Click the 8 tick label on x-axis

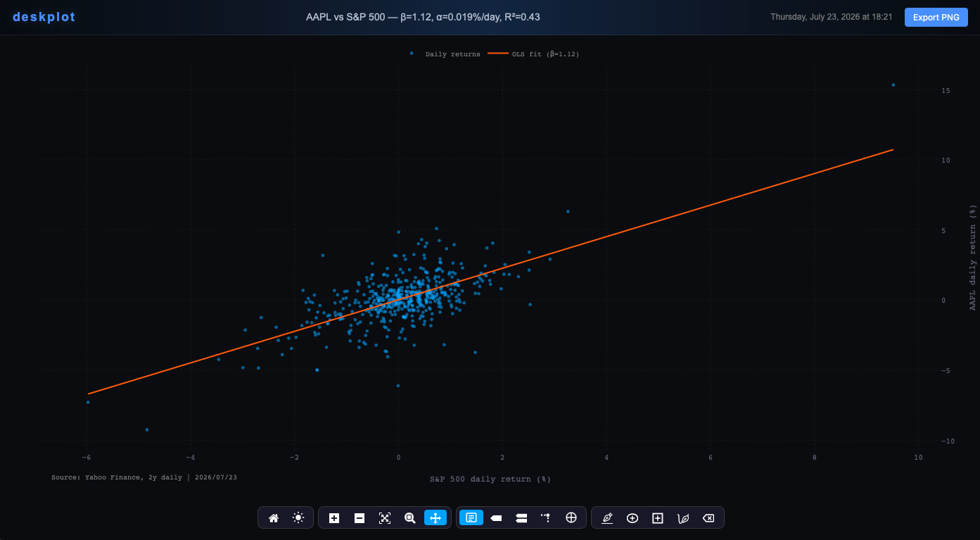(815, 458)
